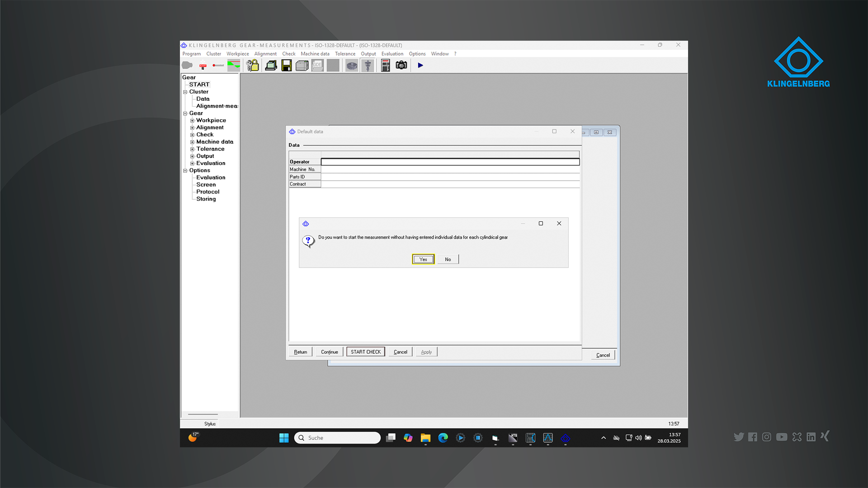868x488 pixels.
Task: Expand the Alignment tree node
Action: point(192,128)
